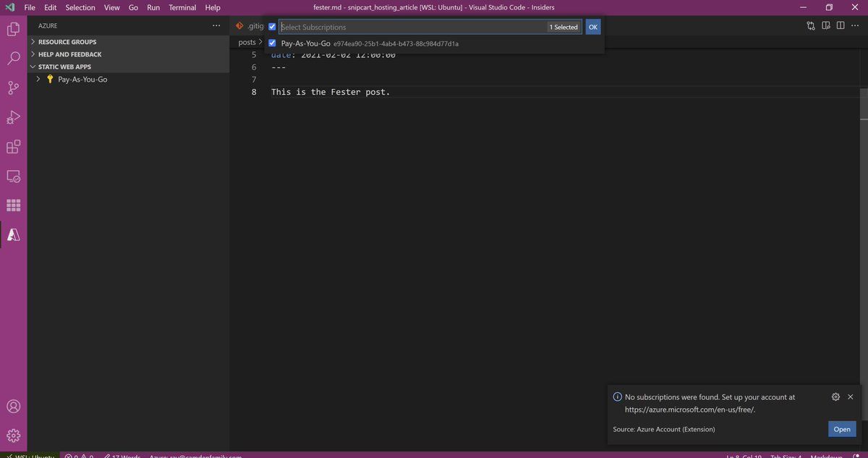Open the Extensions view icon
Viewport: 868px width, 458px height.
click(13, 147)
